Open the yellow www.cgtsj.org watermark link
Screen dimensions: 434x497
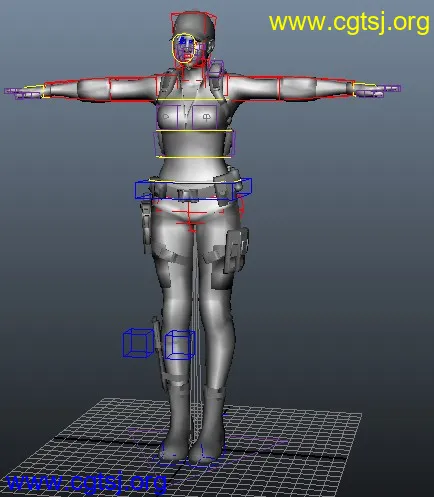click(x=349, y=22)
